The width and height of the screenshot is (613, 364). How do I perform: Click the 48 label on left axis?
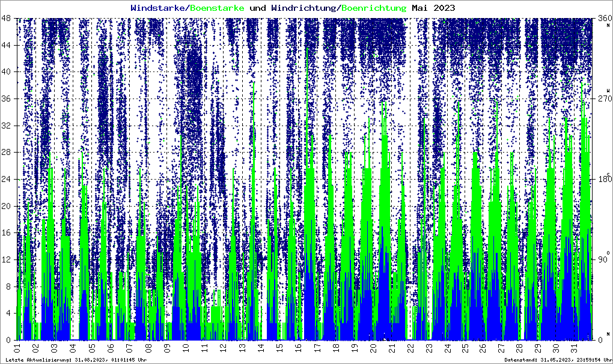(x=8, y=19)
